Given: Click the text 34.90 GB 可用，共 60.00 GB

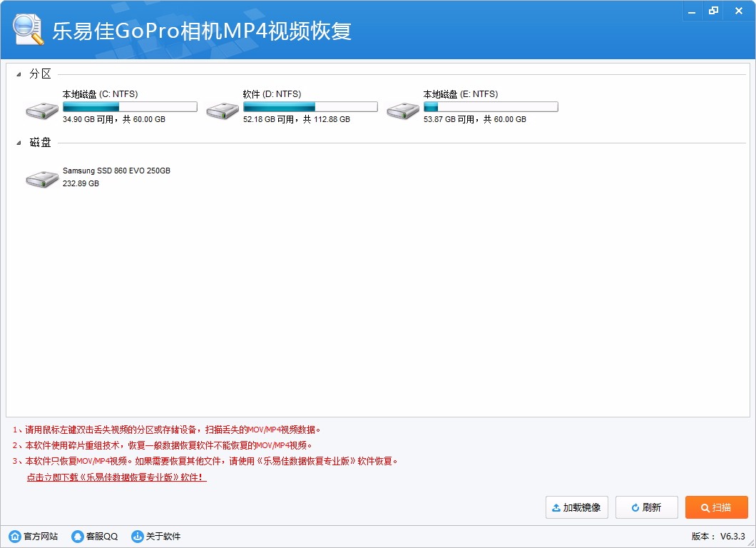Looking at the screenshot, I should pyautogui.click(x=114, y=119).
